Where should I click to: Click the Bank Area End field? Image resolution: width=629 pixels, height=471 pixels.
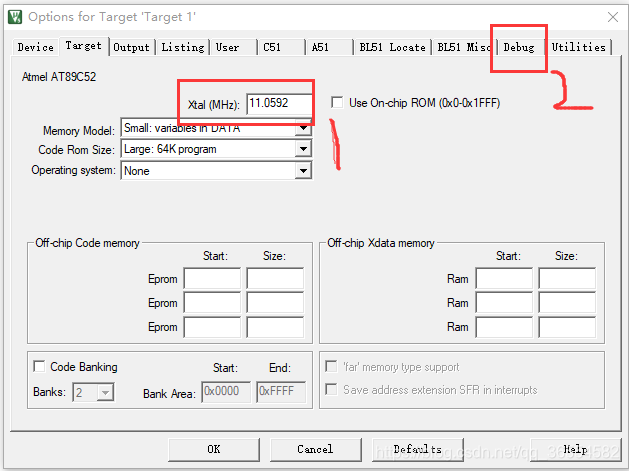281,392
